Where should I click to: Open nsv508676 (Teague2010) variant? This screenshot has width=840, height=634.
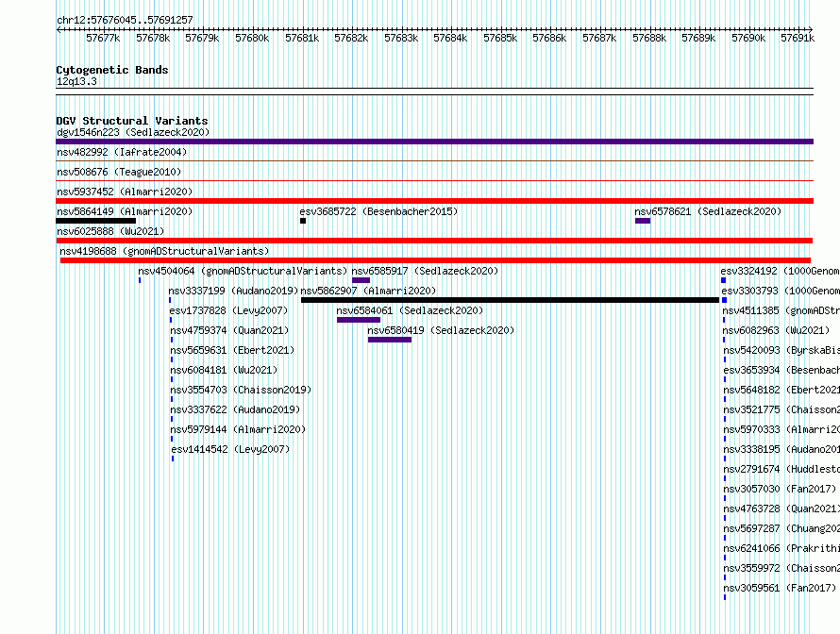pos(119,172)
